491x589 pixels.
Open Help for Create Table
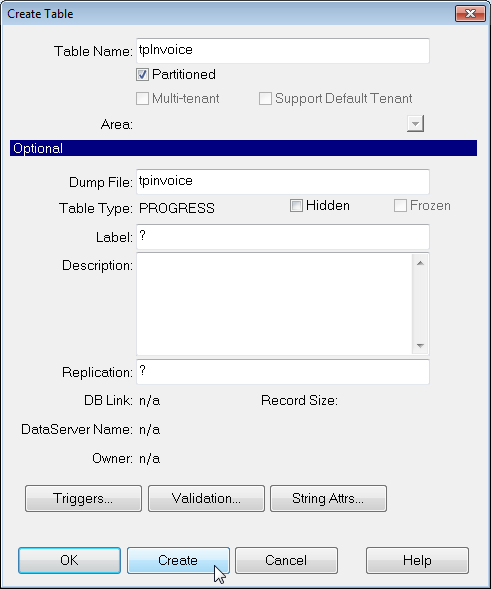pos(417,560)
